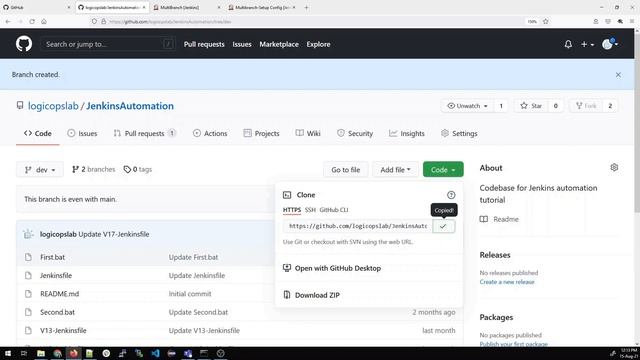Click the browser home button
The height and width of the screenshot is (360, 640).
point(44,21)
